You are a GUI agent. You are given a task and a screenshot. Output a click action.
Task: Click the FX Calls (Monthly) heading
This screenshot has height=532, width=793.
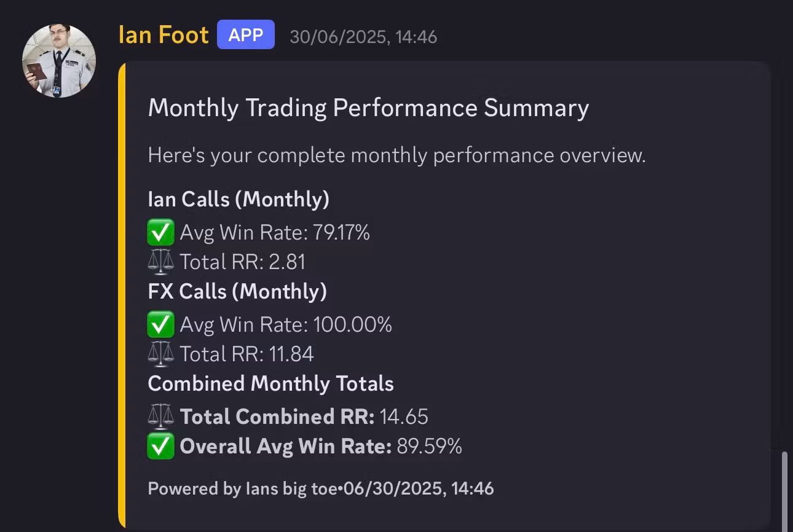pyautogui.click(x=237, y=291)
